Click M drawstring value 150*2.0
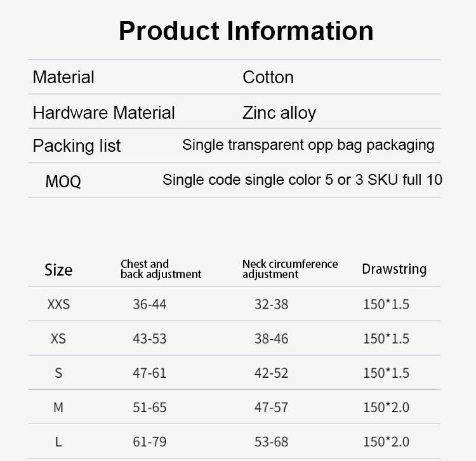476x461 pixels. tap(386, 408)
